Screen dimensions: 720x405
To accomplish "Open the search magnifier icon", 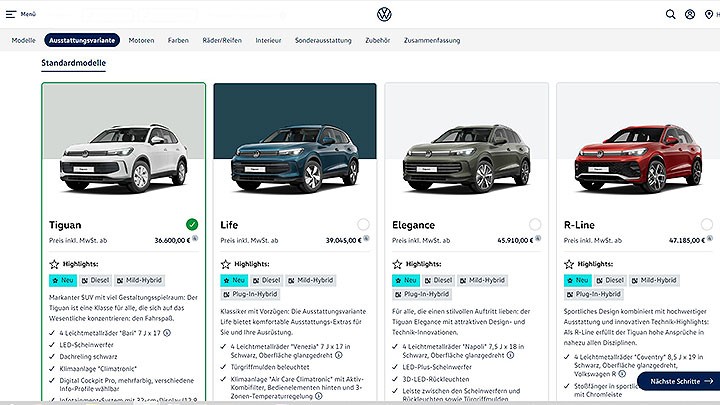I will (670, 14).
